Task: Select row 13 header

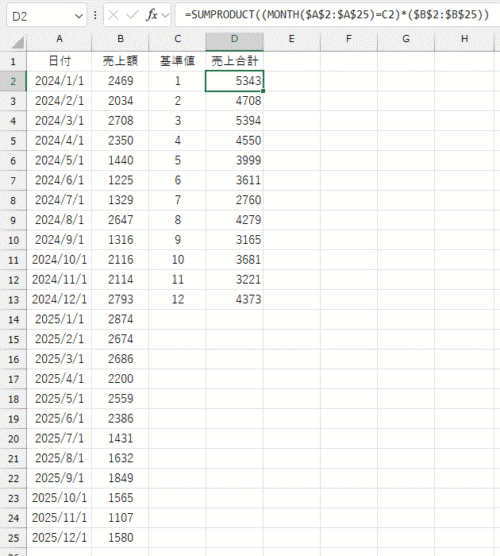Action: click(13, 300)
